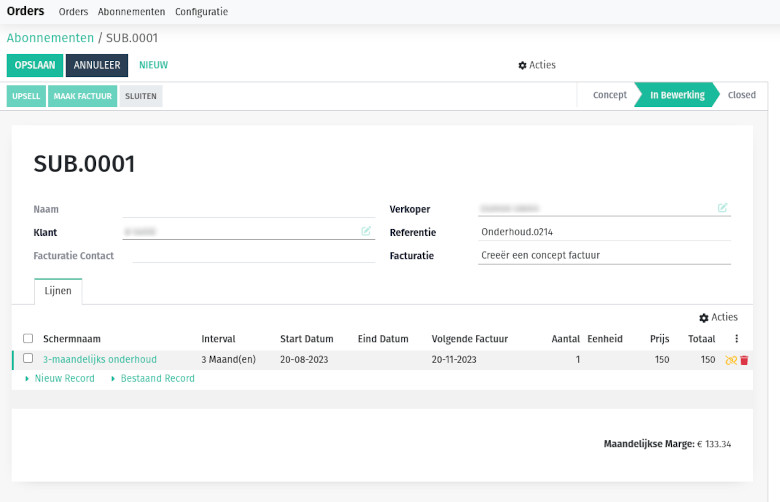Go back via Abonnementen breadcrumb
Viewport: 780px width, 502px height.
pyautogui.click(x=50, y=38)
